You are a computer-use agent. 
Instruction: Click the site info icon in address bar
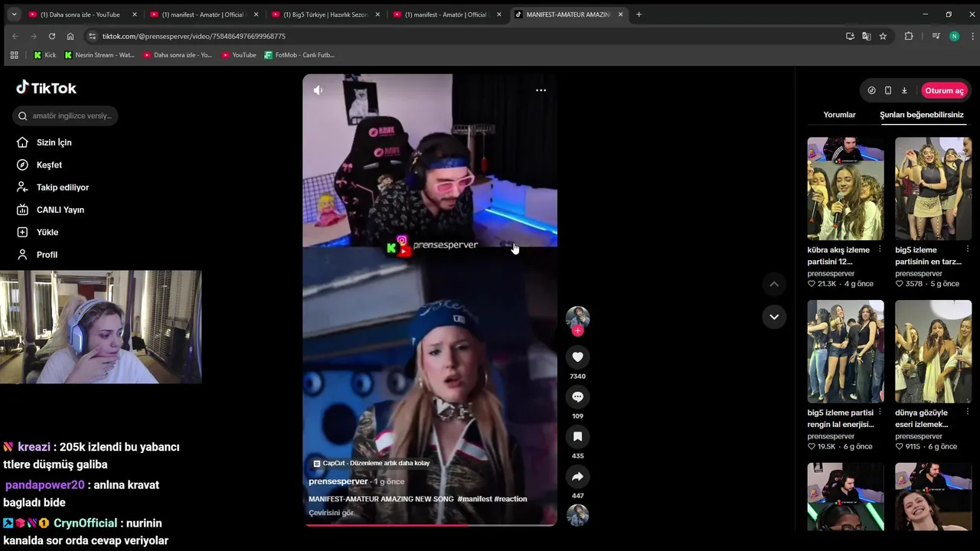pos(93,36)
